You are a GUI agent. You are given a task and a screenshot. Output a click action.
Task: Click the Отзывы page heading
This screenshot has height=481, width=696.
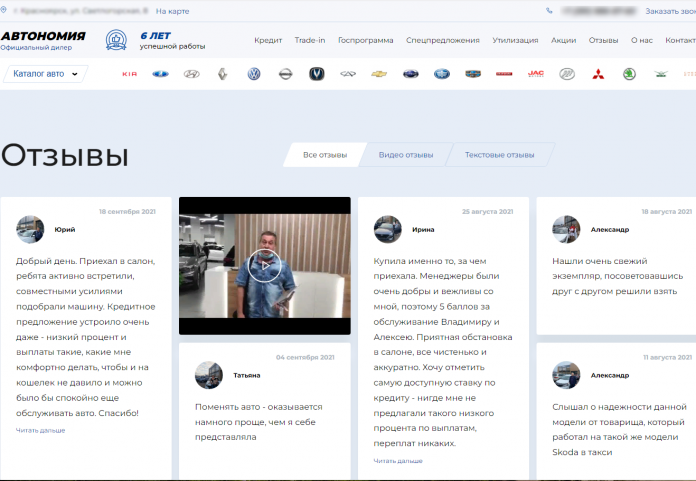click(65, 155)
